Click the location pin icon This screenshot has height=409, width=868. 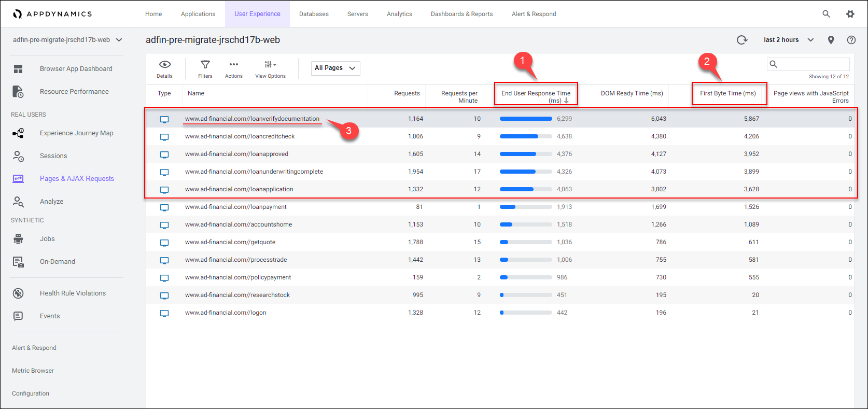tap(831, 40)
